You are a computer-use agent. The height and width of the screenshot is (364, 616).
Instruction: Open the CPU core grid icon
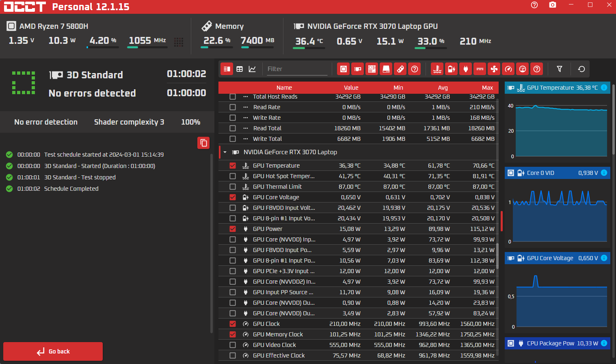coord(179,42)
